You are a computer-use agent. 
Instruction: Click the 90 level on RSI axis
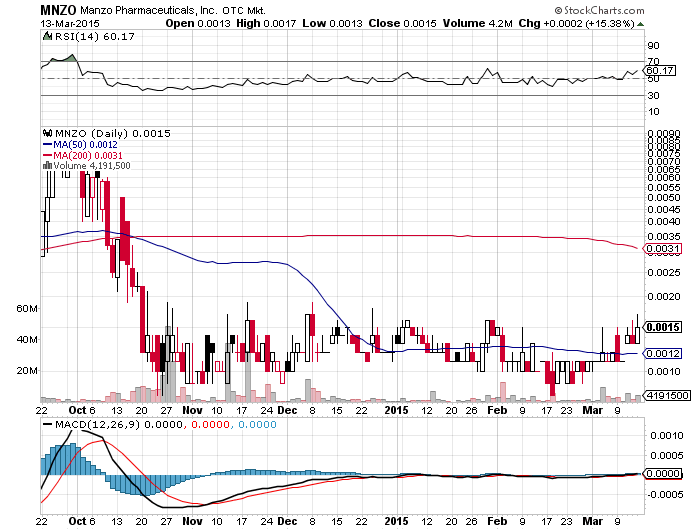[653, 46]
